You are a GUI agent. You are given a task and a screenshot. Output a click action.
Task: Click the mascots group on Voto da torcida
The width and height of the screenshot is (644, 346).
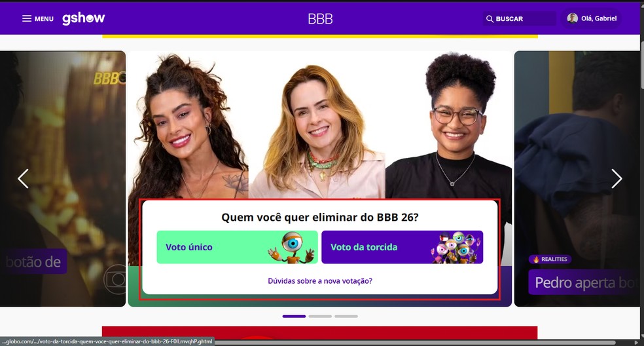(455, 247)
